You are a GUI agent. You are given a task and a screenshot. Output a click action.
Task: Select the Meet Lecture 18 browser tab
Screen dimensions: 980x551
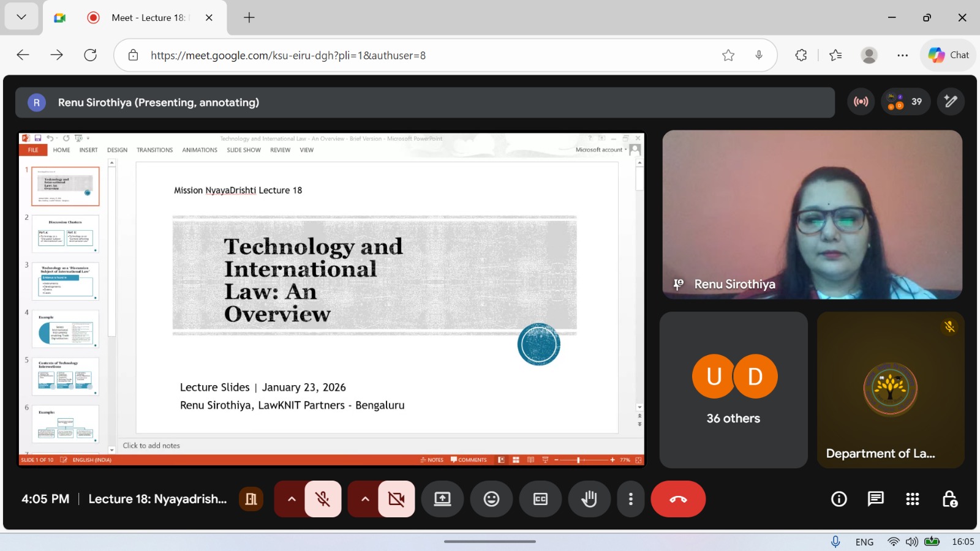(x=148, y=18)
